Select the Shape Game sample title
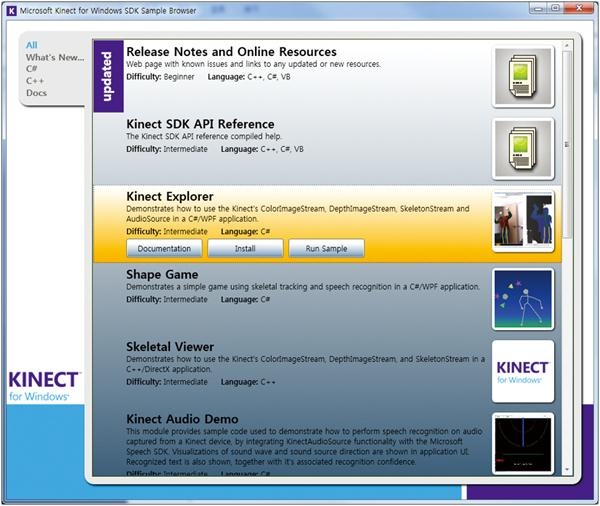Screen dimensions: 600x506 [x=162, y=274]
